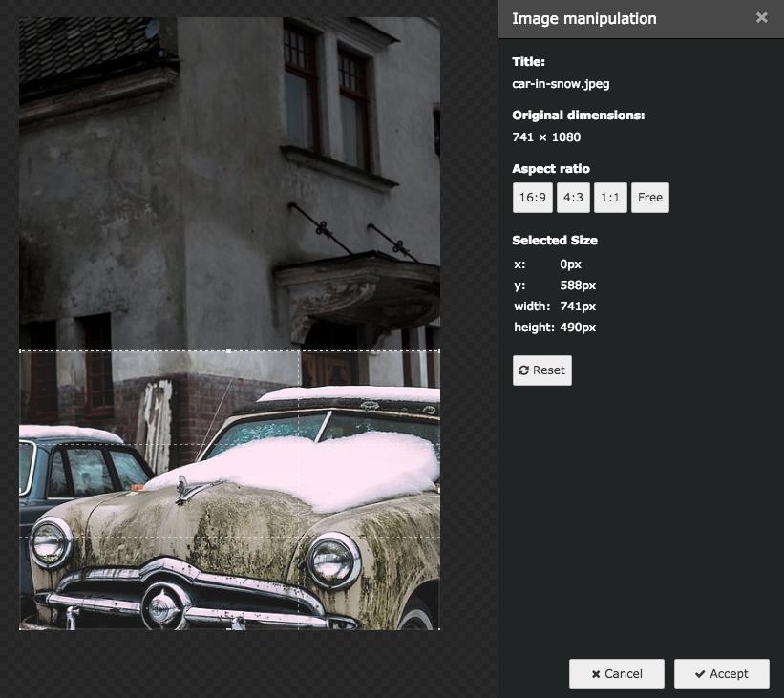784x698 pixels.
Task: Select the 4:3 aspect ratio
Action: tap(573, 198)
